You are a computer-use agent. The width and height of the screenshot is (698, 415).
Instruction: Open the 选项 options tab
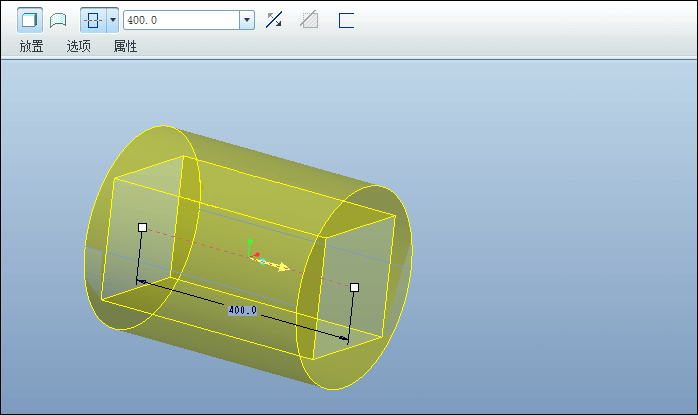click(x=78, y=46)
